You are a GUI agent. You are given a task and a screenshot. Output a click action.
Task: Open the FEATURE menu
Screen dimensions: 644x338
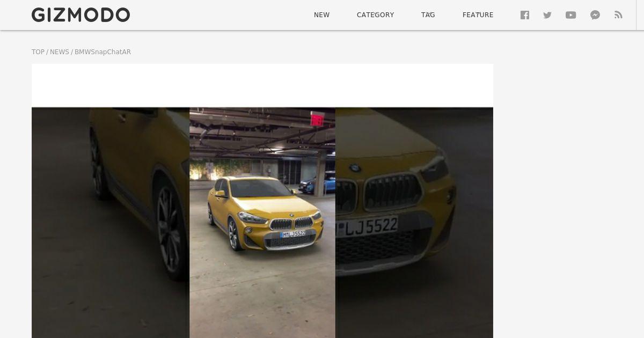478,15
